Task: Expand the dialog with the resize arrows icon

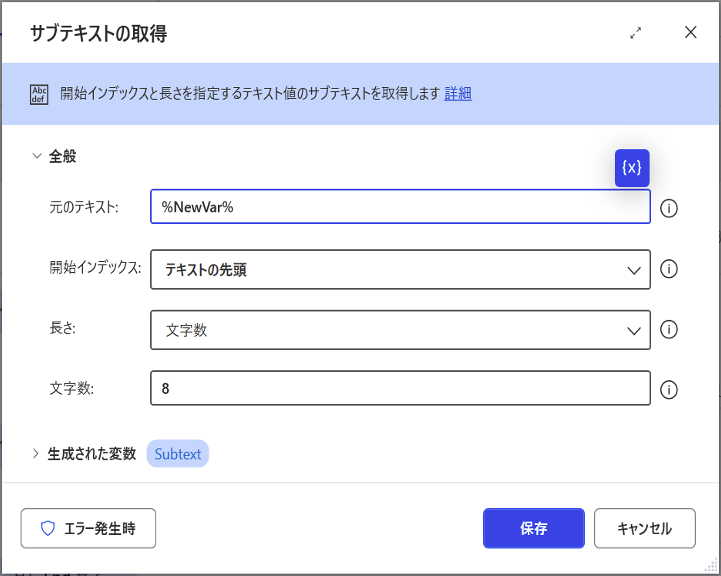Action: (635, 33)
